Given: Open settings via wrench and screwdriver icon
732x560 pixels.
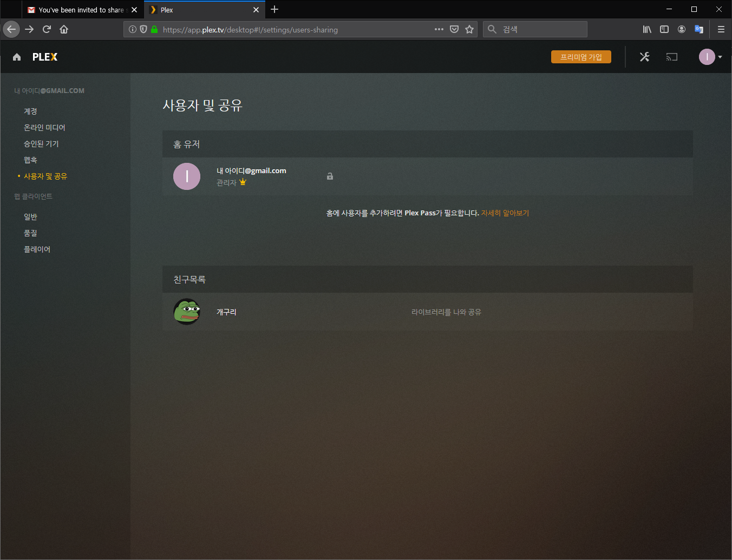Looking at the screenshot, I should tap(644, 57).
